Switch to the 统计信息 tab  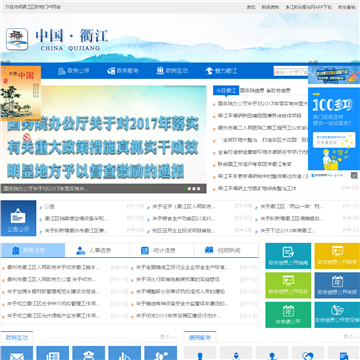point(161,250)
